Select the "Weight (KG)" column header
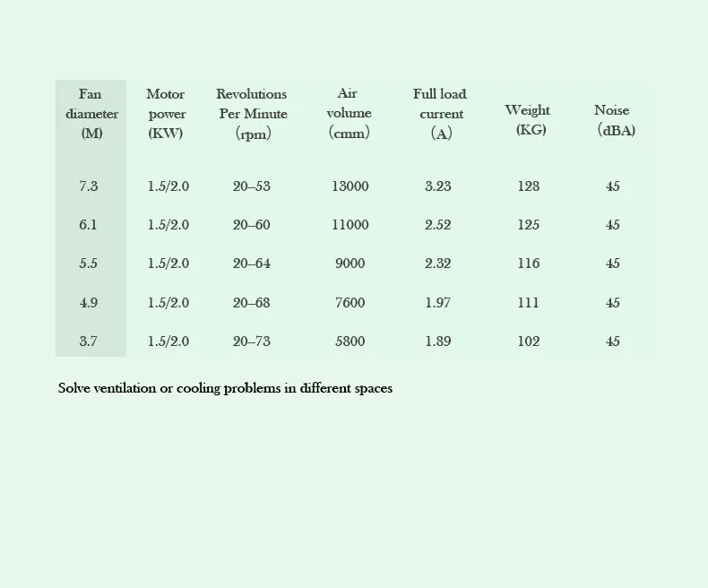The width and height of the screenshot is (708, 588). pyautogui.click(x=528, y=120)
